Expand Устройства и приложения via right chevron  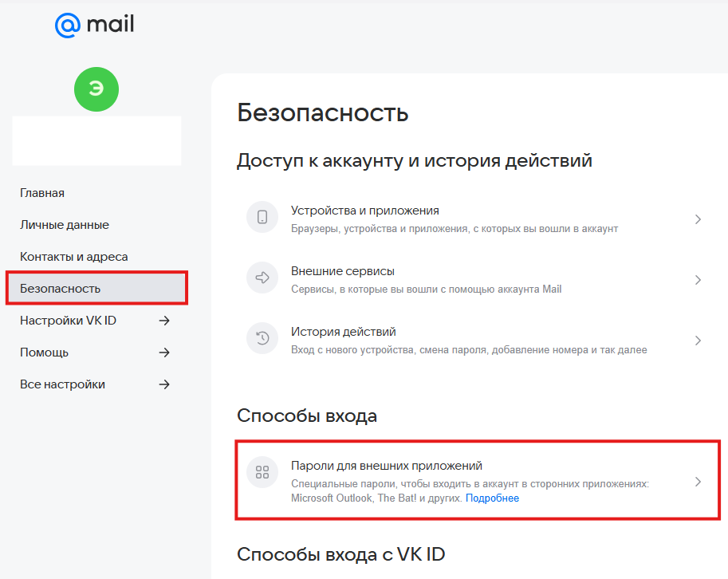[x=698, y=219]
